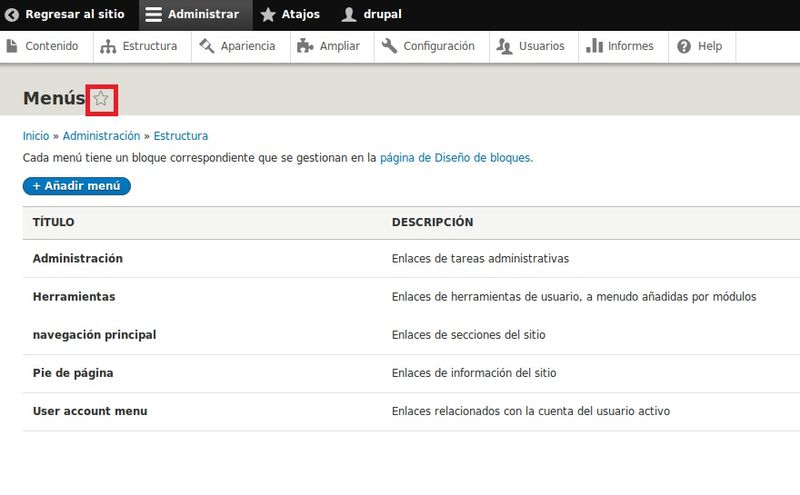Open the Ampliar admin menu
This screenshot has width=800, height=495.
coord(339,46)
